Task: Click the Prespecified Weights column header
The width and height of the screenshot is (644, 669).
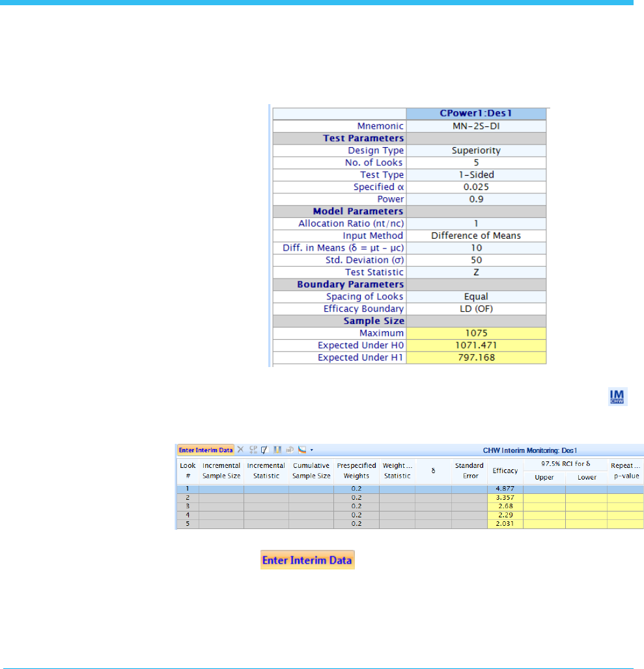Action: [x=356, y=471]
